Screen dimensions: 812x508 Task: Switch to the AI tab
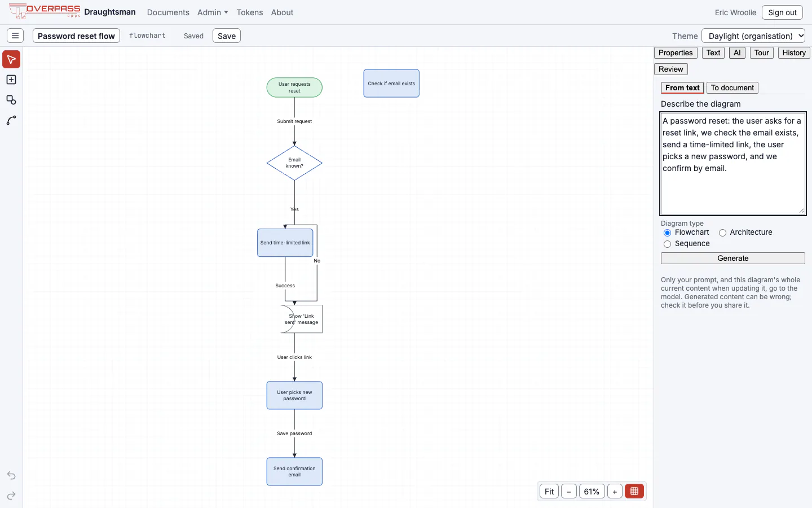[737, 52]
